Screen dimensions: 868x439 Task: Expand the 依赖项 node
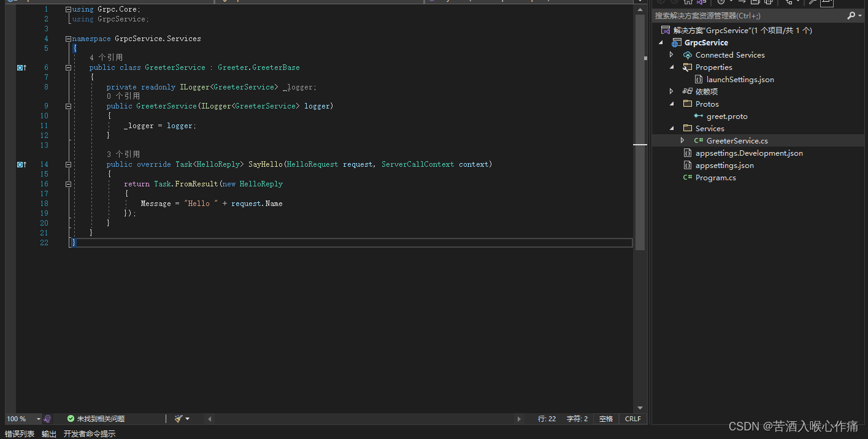671,91
